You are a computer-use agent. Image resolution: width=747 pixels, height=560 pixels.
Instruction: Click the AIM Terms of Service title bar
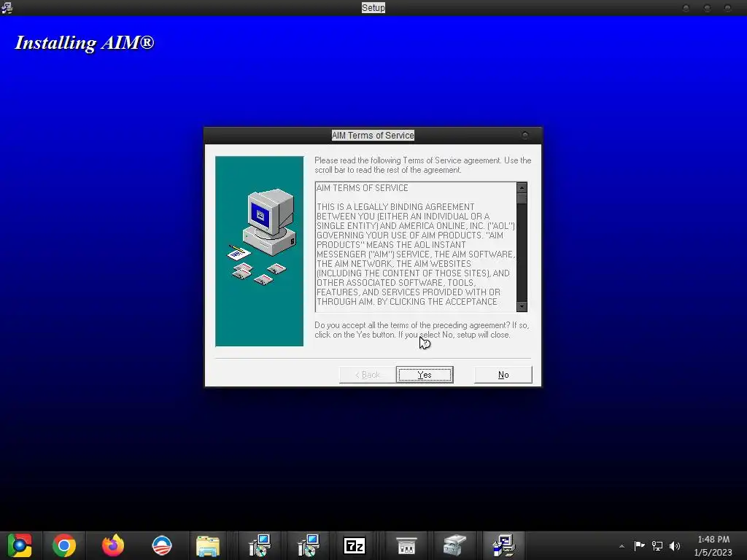click(x=373, y=135)
